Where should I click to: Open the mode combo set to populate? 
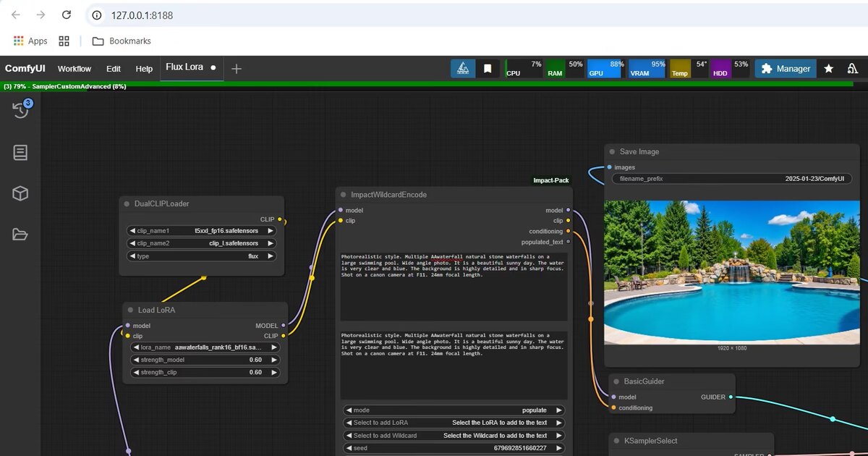tap(454, 410)
